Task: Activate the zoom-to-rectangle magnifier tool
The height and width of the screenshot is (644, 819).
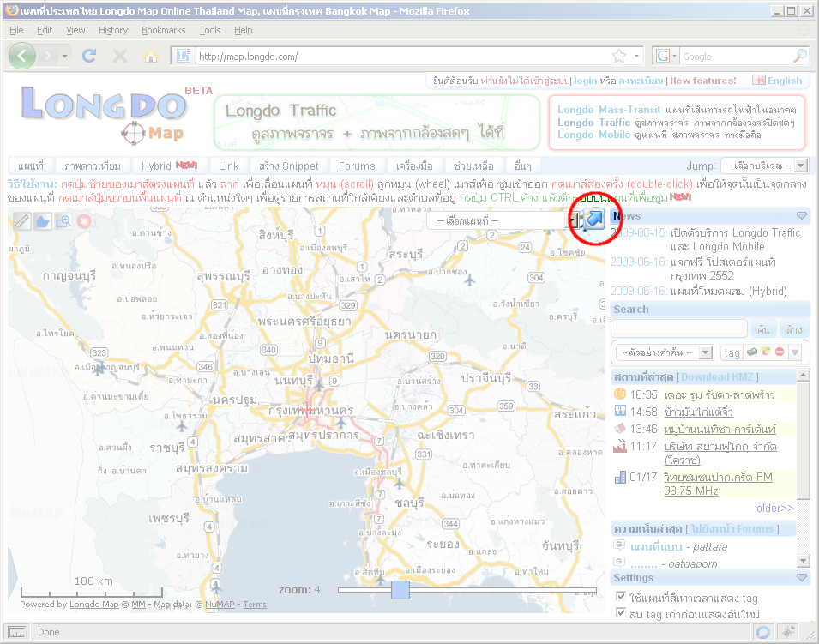Action: [63, 221]
